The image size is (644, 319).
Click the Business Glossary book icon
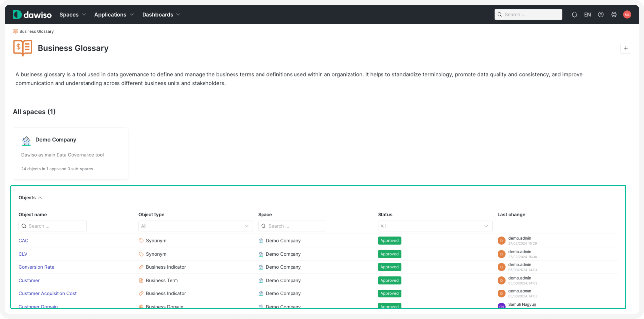click(23, 48)
